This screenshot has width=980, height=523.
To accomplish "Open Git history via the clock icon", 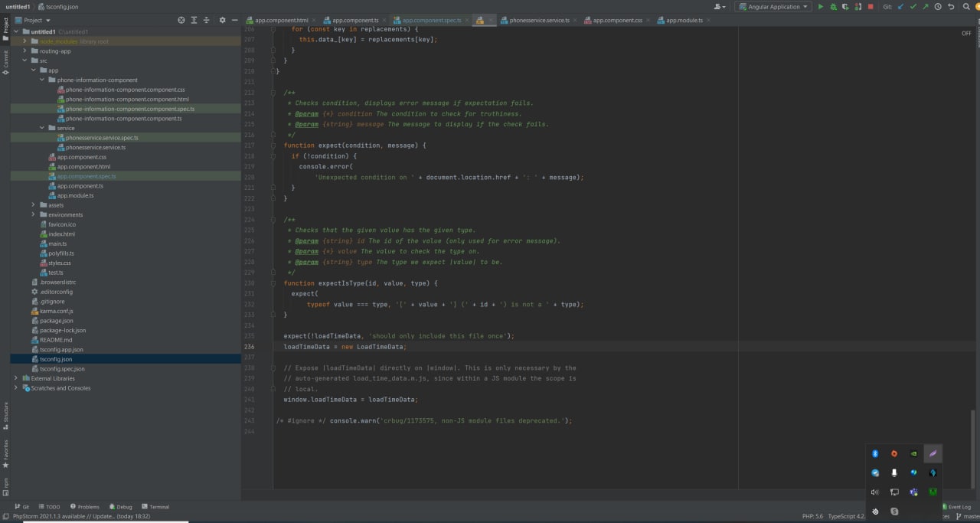I will 938,7.
